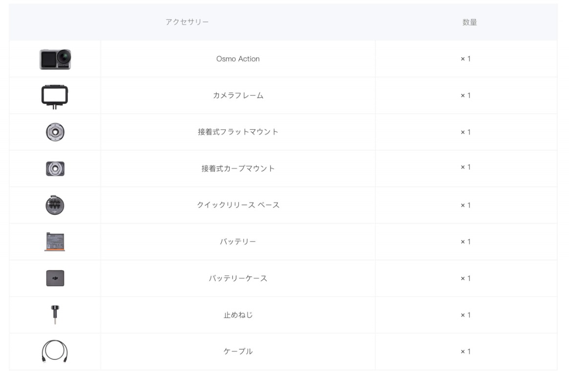Image resolution: width=569 pixels, height=392 pixels.
Task: Click quantity × 1 in 接着式カーブマウント row
Action: (x=465, y=167)
